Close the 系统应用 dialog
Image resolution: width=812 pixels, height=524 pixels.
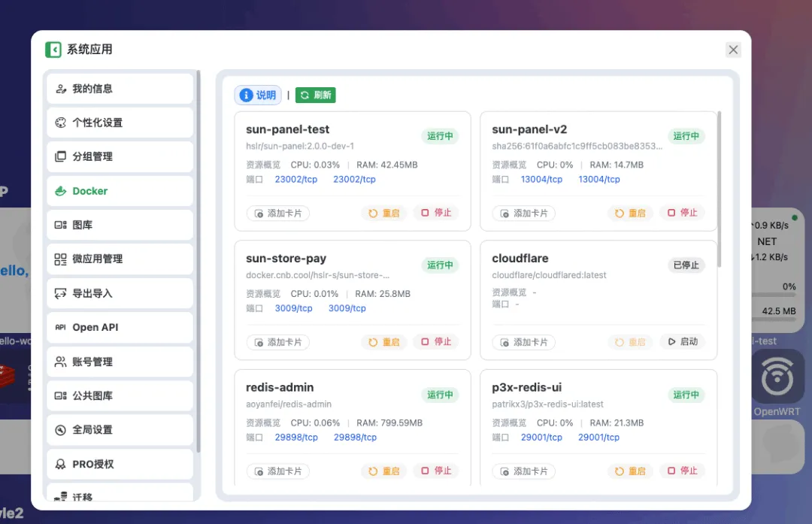[x=733, y=50]
